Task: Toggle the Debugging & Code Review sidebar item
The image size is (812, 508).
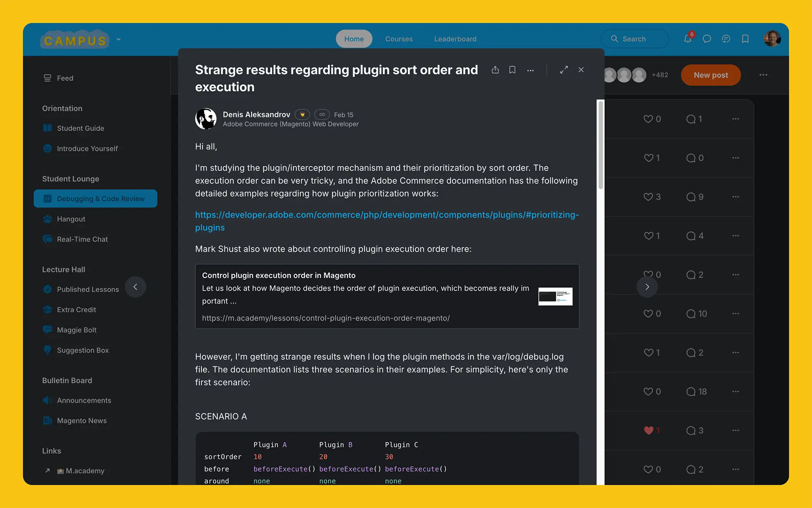Action: click(95, 198)
